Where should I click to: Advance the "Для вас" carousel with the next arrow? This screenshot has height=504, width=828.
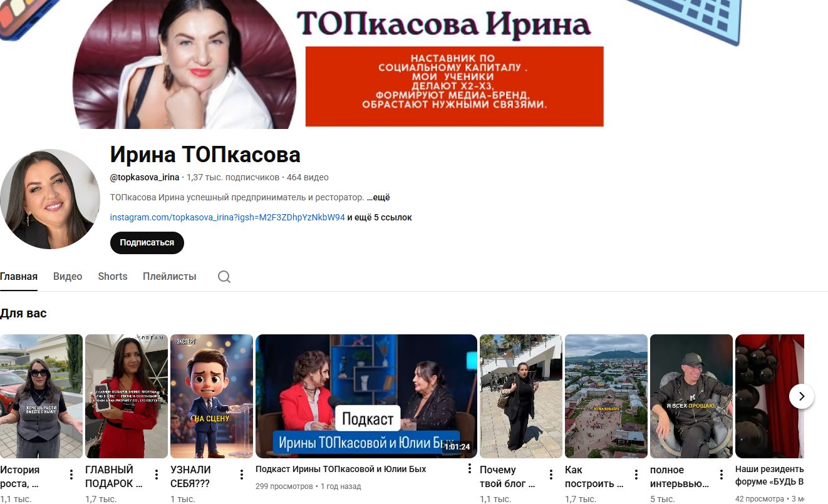click(x=802, y=396)
